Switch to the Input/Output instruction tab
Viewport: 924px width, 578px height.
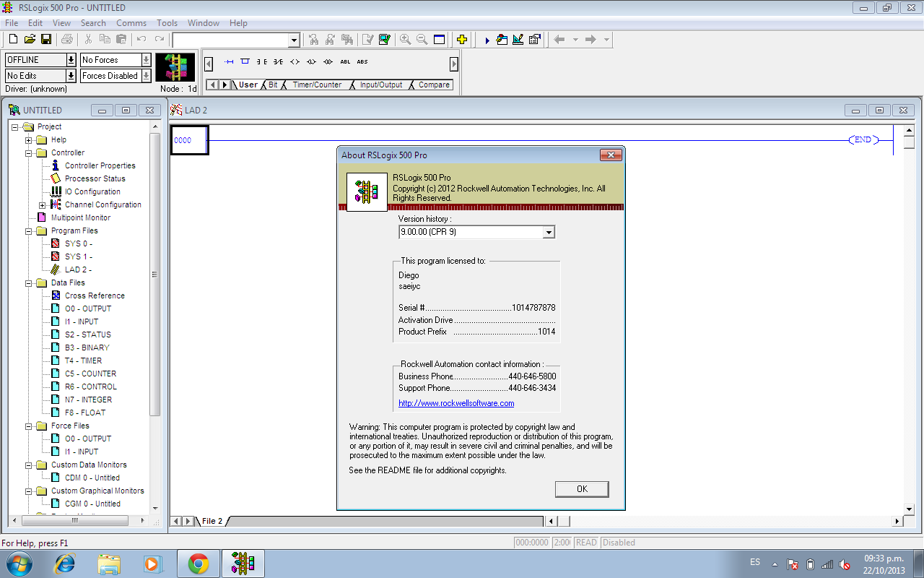point(381,85)
